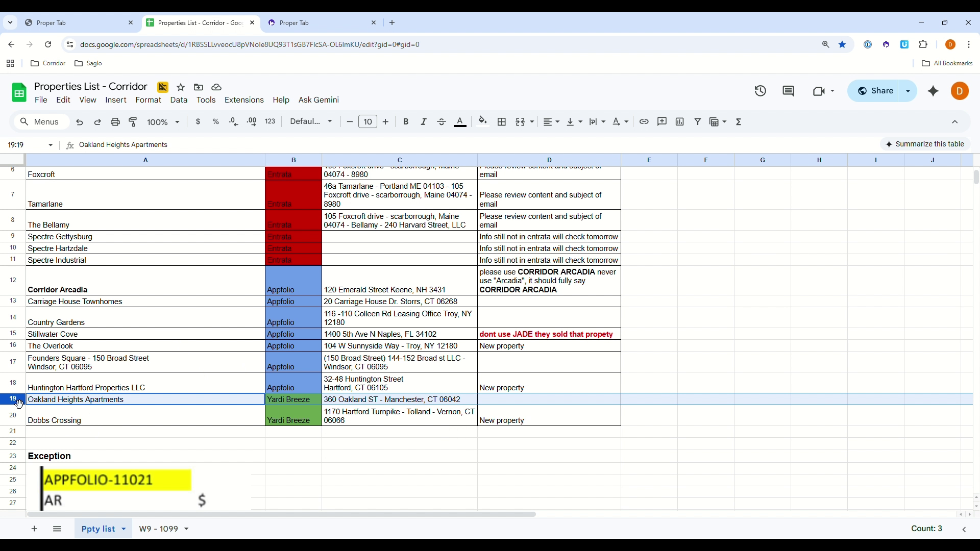Click the Share button

(875, 91)
